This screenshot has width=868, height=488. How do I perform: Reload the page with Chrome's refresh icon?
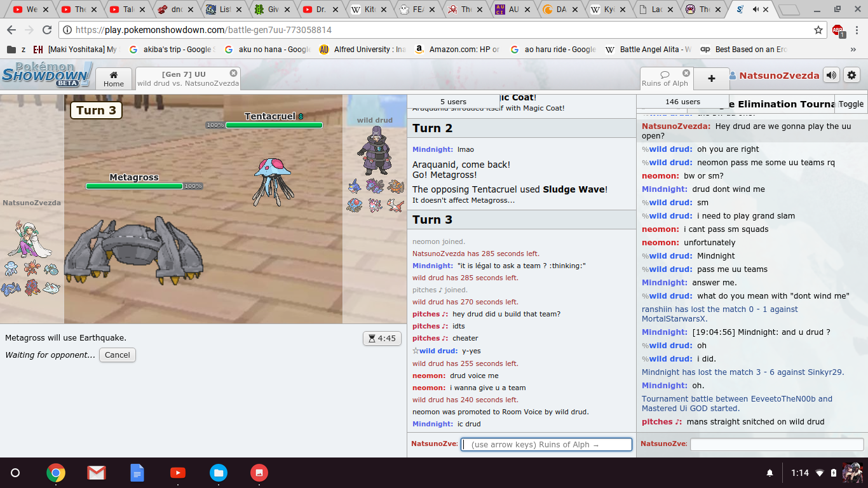pyautogui.click(x=46, y=30)
